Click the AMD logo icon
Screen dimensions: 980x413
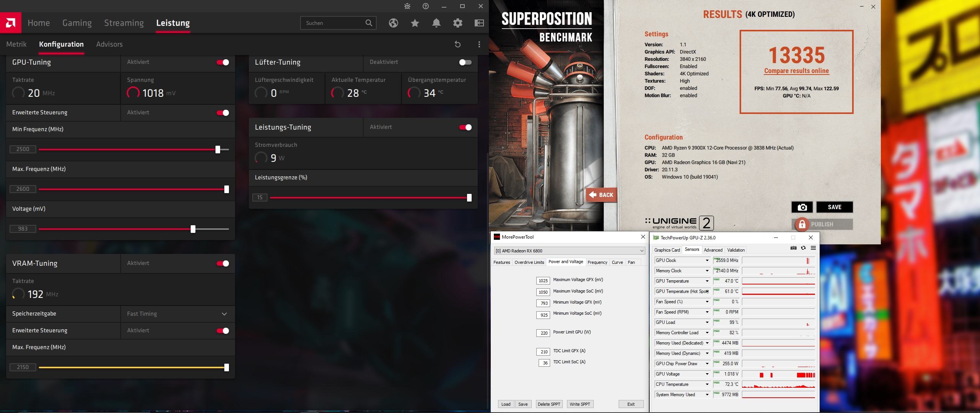(11, 23)
